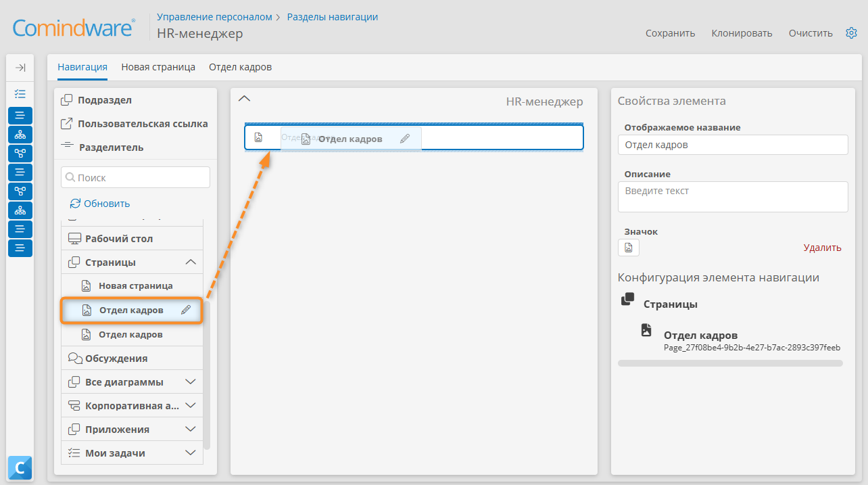Click the Comindware logo in the header
Image resolution: width=868 pixels, height=485 pixels.
click(x=74, y=28)
